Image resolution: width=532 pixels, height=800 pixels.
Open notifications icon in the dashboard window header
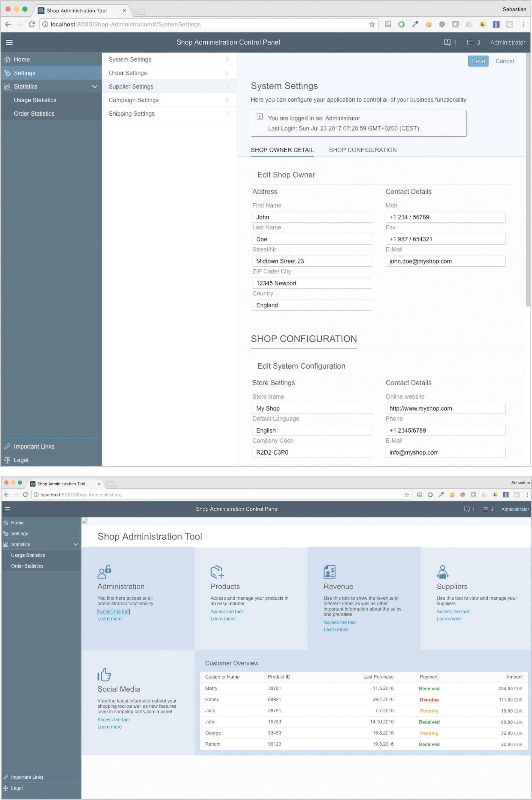[x=467, y=509]
